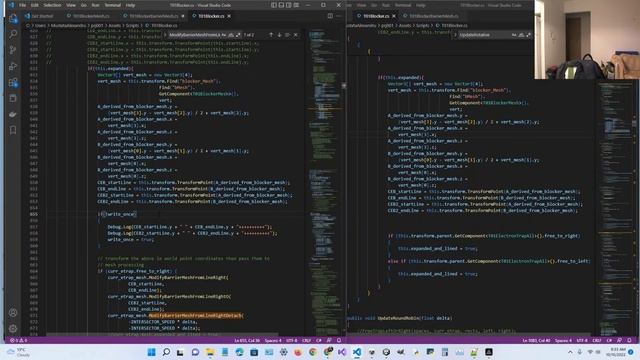Change Spaces: 4 indentation in left status bar
The image size is (640, 360).
click(x=273, y=340)
